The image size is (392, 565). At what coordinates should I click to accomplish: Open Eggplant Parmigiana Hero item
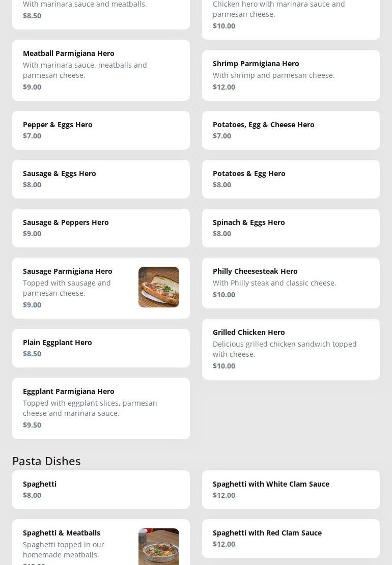pyautogui.click(x=101, y=408)
